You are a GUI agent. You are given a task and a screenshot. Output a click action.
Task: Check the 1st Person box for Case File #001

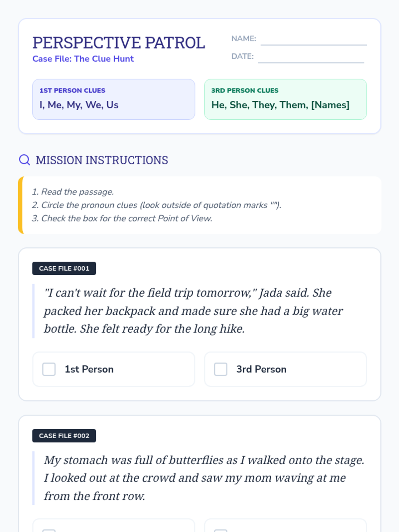tap(49, 369)
